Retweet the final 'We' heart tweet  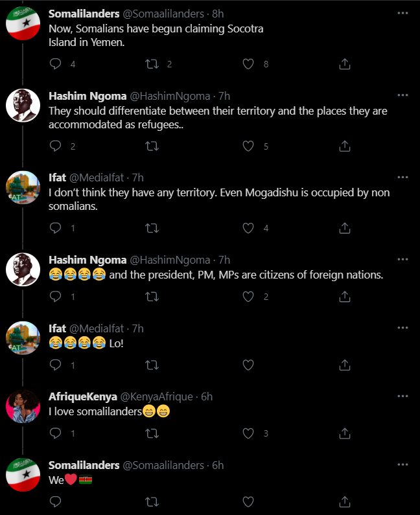151,501
